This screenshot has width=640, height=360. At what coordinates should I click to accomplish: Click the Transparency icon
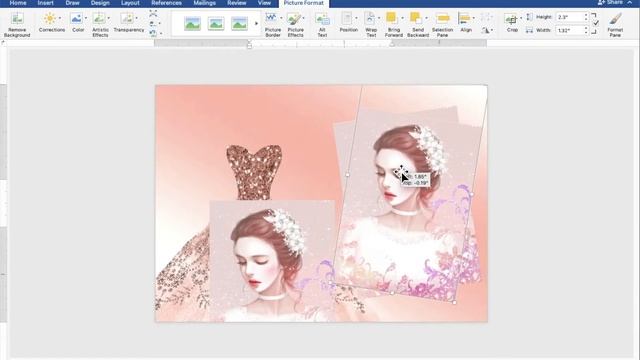[127, 19]
